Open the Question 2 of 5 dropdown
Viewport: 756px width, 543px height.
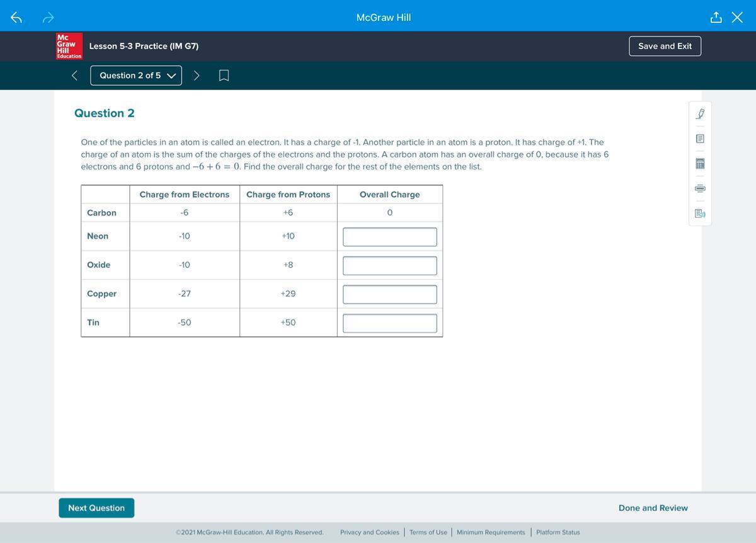[136, 76]
